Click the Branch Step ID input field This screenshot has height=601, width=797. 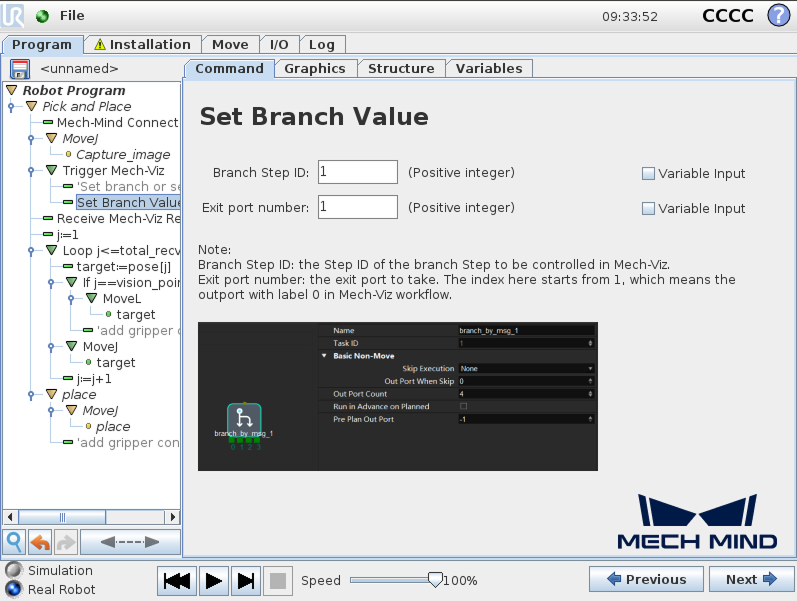pos(358,172)
